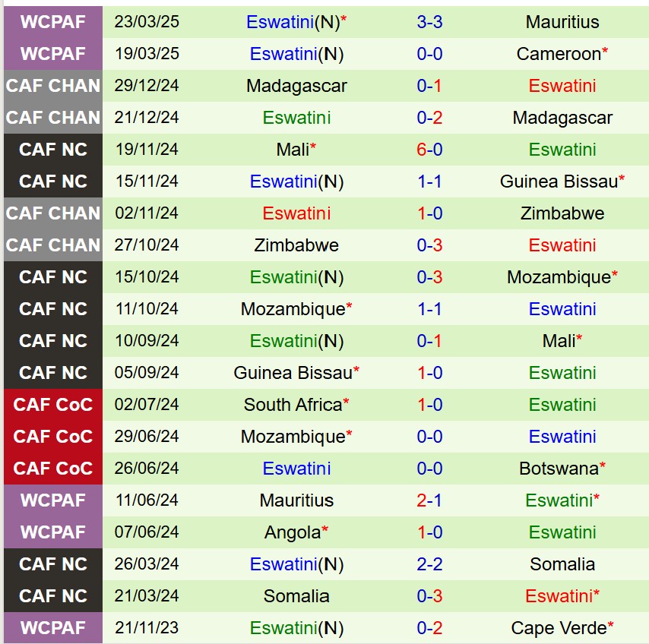The image size is (649, 644).
Task: Click the CAF CHAN badge dated 27/10/24
Action: pyautogui.click(x=53, y=245)
